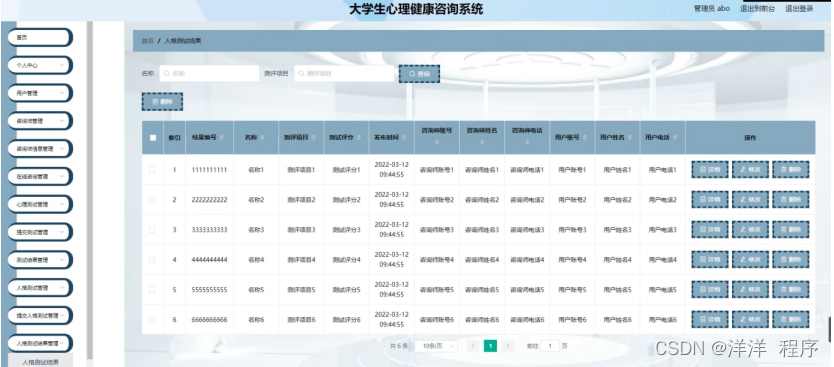Image resolution: width=834 pixels, height=367 pixels.
Task: Click 修改 for row 名称3
Action: click(x=750, y=230)
